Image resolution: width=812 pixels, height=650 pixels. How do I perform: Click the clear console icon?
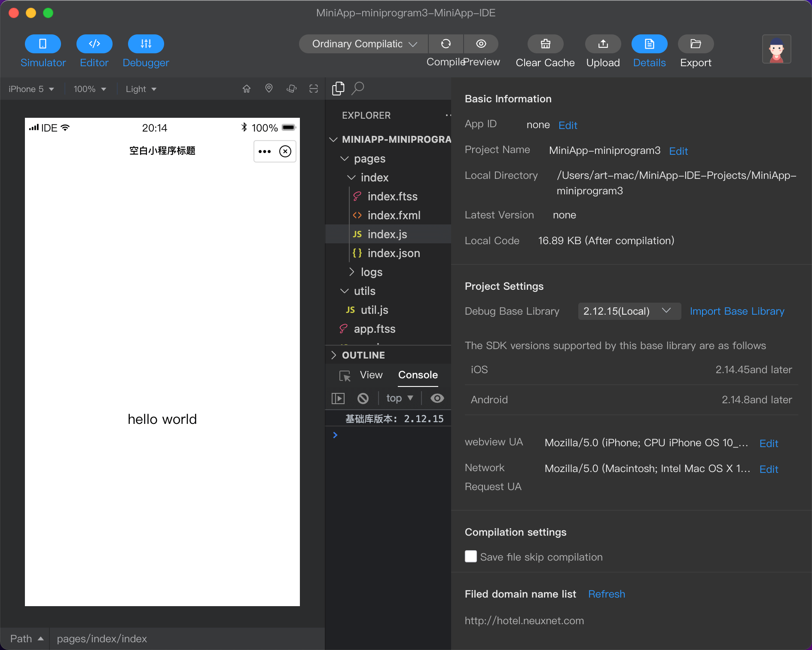[x=363, y=399]
